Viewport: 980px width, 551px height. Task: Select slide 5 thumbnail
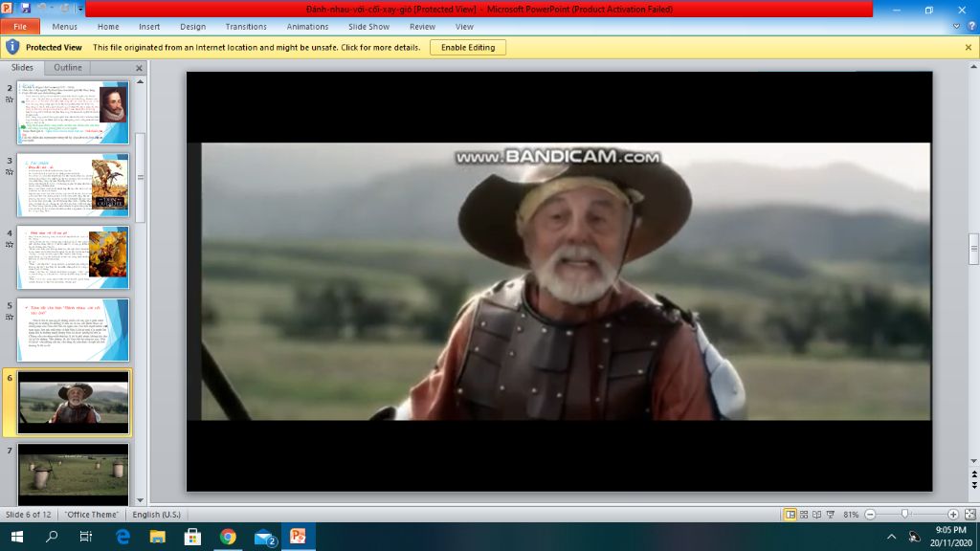point(73,330)
